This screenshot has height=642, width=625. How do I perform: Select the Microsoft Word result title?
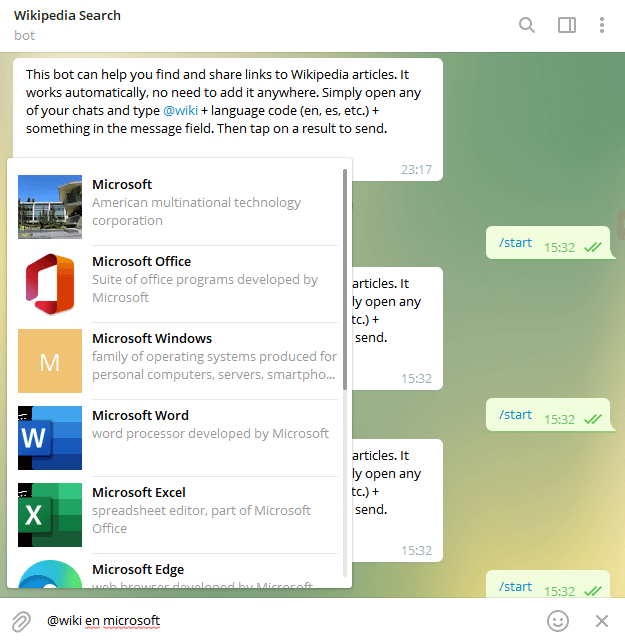140,415
